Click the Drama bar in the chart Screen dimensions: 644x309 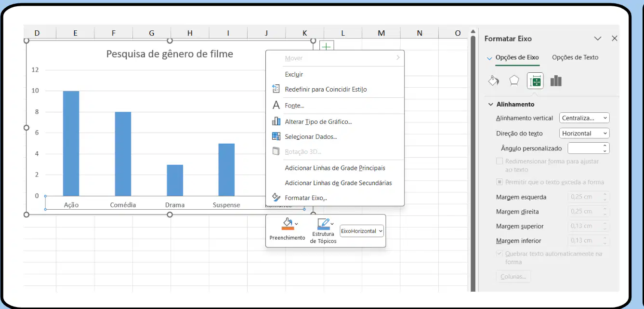(175, 180)
